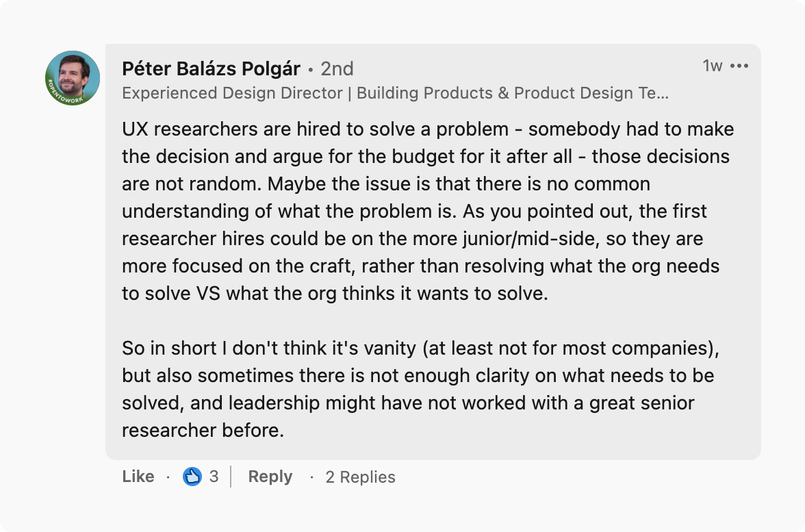Like the comment using the Like button

tap(138, 477)
